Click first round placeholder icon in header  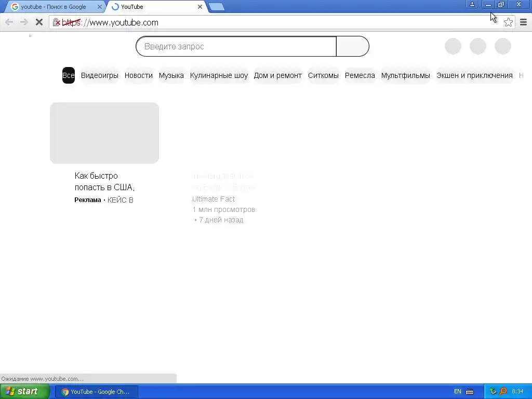453,46
